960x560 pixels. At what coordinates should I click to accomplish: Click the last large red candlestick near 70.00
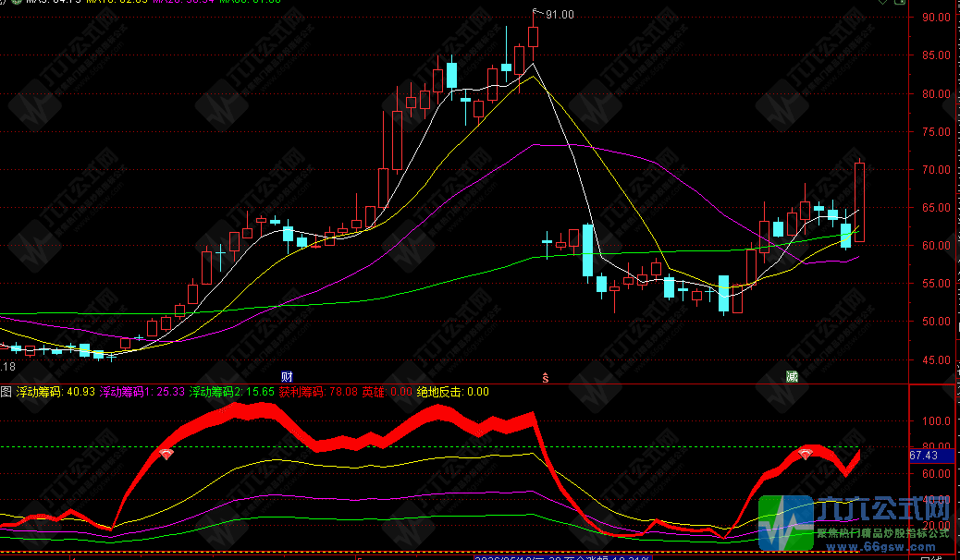(859, 202)
